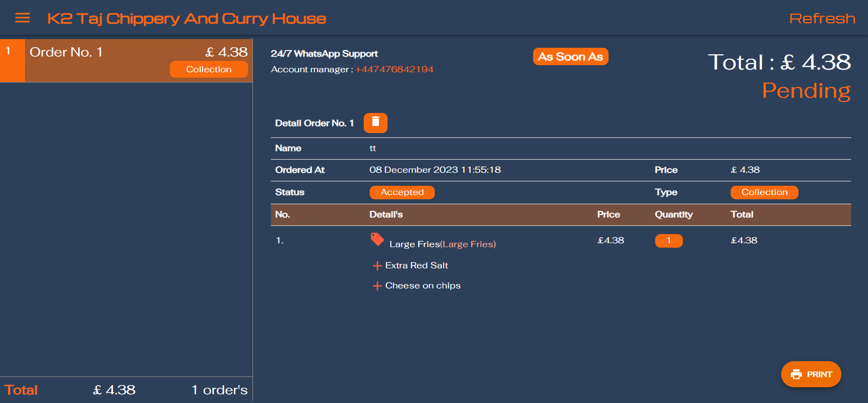The image size is (868, 403).
Task: Click the account manager phone number
Action: coord(394,70)
